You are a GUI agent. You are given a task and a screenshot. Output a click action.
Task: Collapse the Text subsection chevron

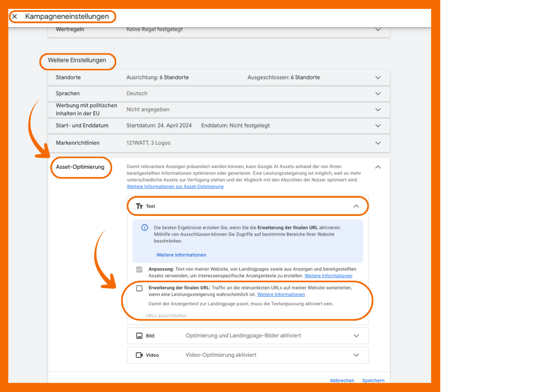(356, 206)
